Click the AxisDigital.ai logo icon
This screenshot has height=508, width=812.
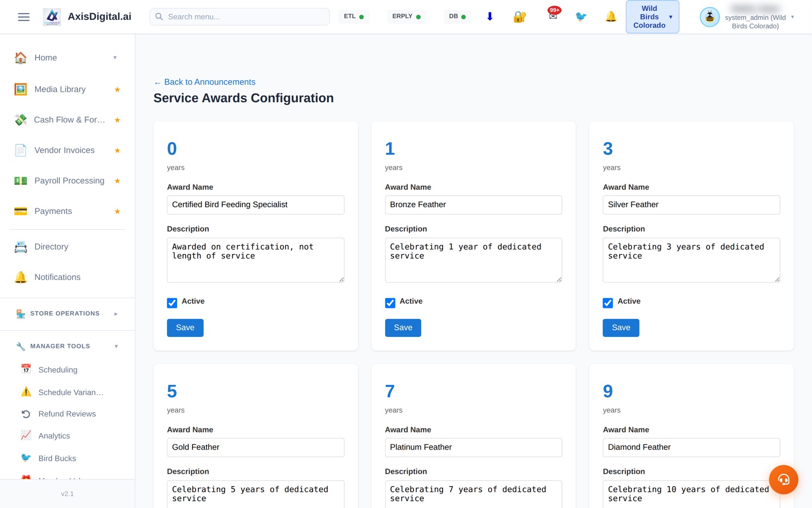[x=52, y=17]
